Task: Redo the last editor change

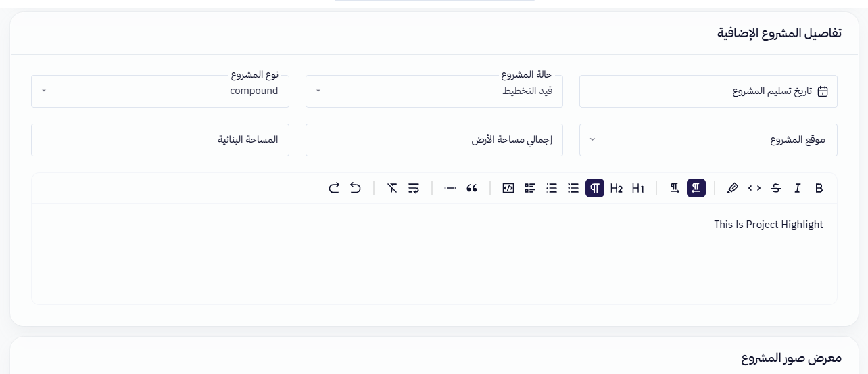Action: click(x=334, y=188)
